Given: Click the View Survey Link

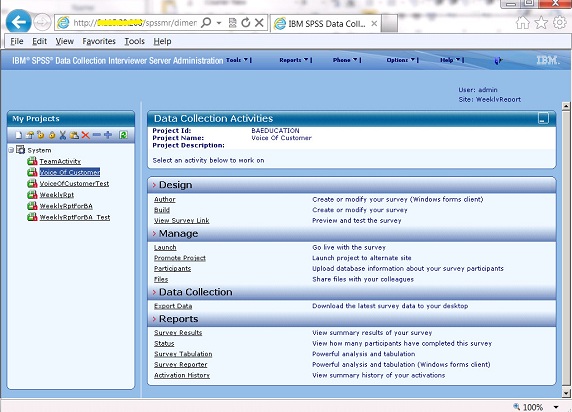Looking at the screenshot, I should [x=182, y=221].
